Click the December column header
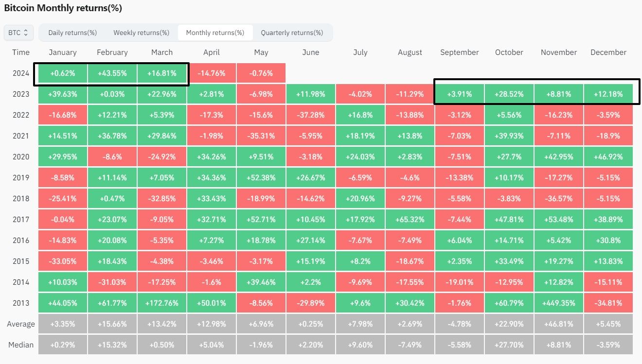Viewport: 642px width, 364px height. click(608, 52)
